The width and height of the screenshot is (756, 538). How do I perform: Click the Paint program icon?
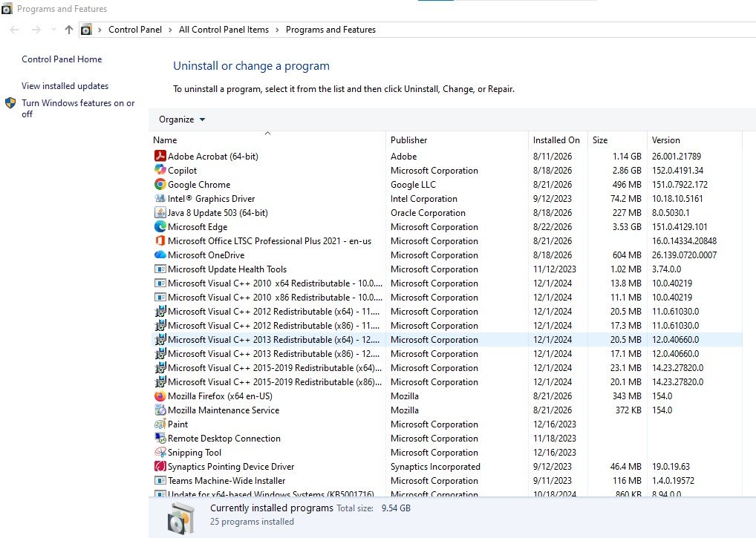point(160,424)
